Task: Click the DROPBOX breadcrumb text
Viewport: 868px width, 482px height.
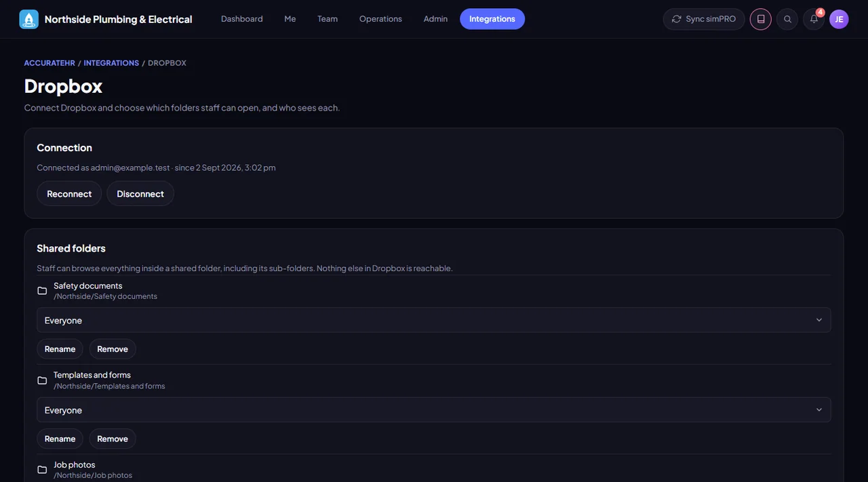Action: point(167,63)
